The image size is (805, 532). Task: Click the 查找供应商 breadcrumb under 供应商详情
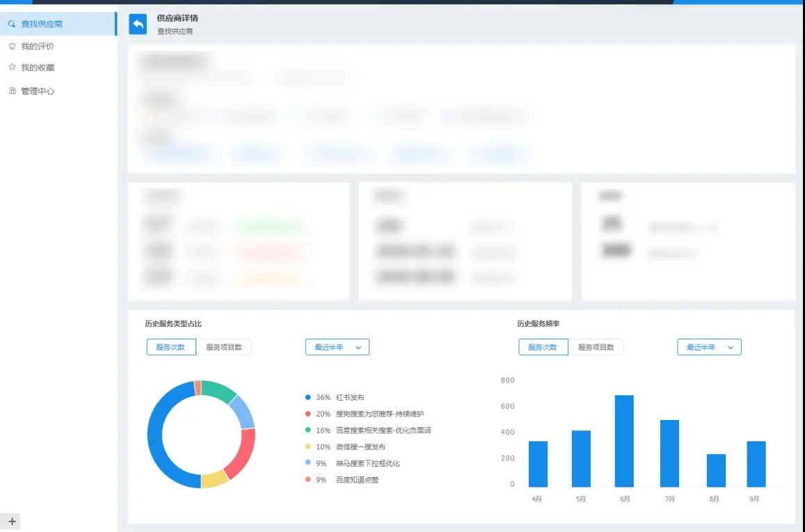pos(175,31)
